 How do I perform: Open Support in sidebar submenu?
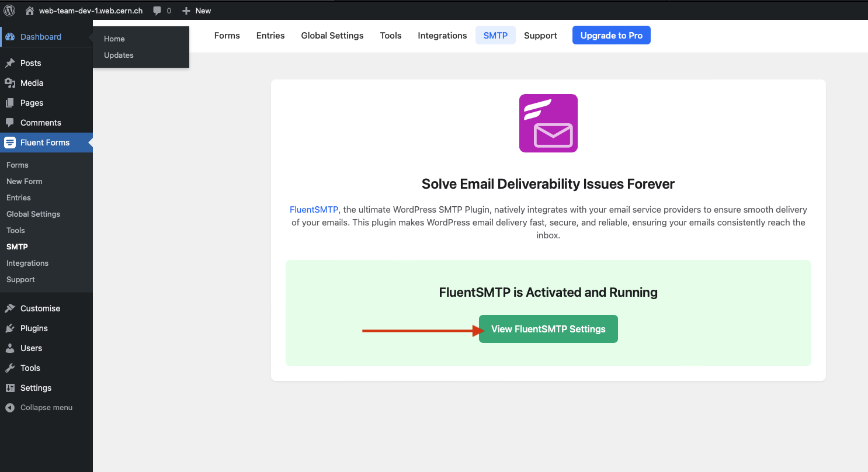pyautogui.click(x=21, y=279)
